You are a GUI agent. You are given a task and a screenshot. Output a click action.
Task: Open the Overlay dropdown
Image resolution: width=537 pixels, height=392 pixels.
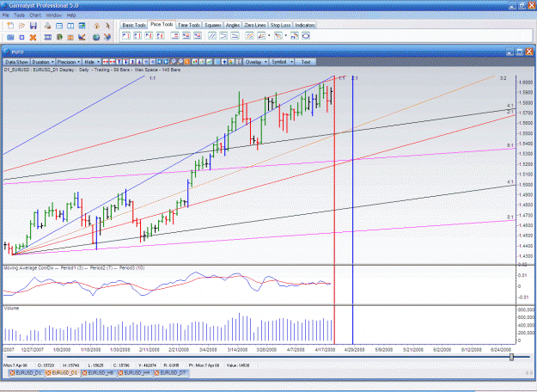click(256, 62)
